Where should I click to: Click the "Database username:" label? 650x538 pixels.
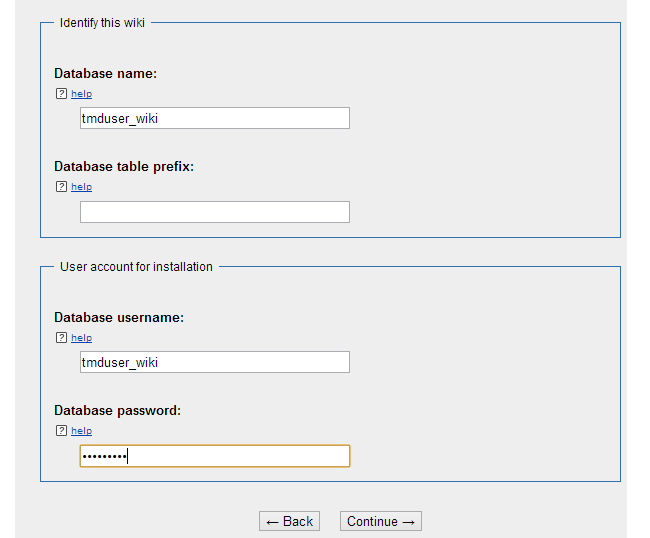[119, 317]
